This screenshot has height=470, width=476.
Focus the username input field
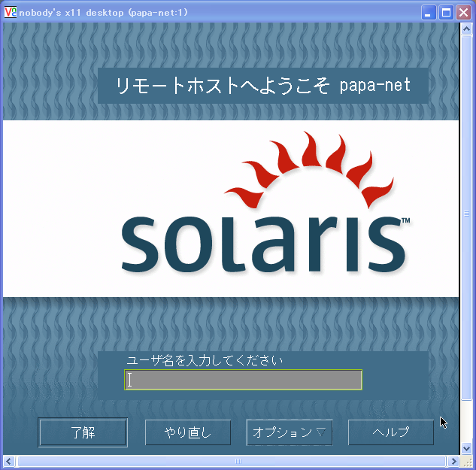coord(243,380)
